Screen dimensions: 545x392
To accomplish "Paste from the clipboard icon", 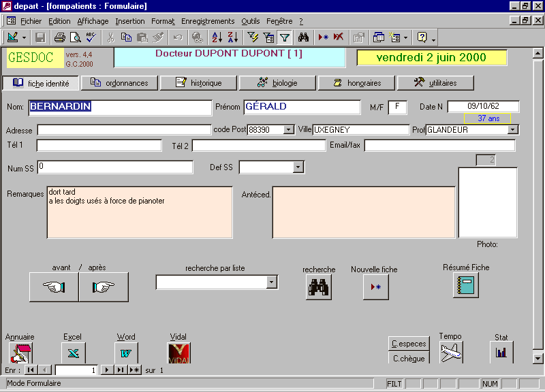I will (x=142, y=37).
